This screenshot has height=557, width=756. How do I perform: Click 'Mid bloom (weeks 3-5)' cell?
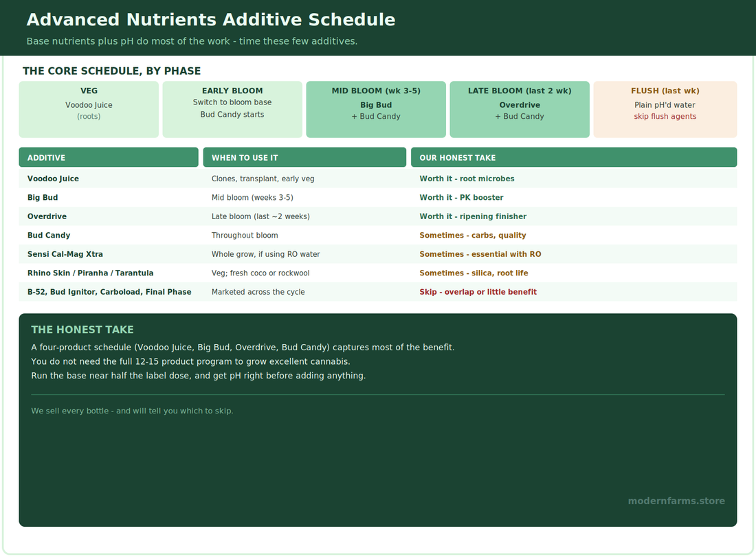point(252,198)
